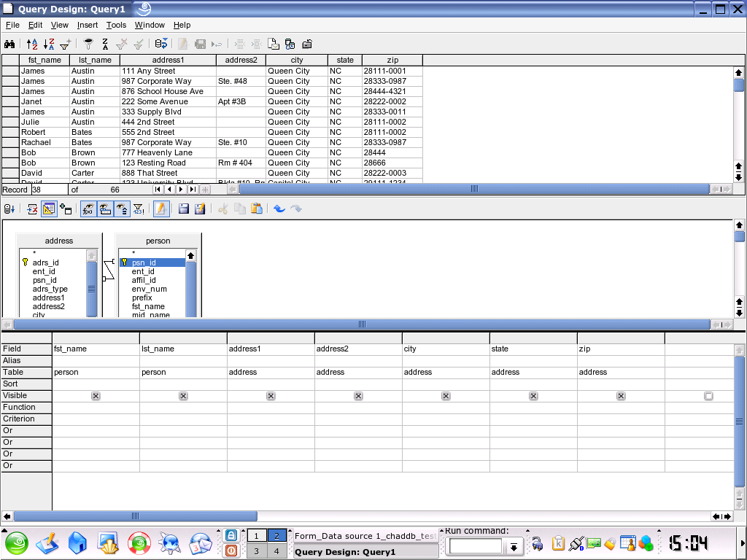Click the Undo arrow icon

click(279, 209)
